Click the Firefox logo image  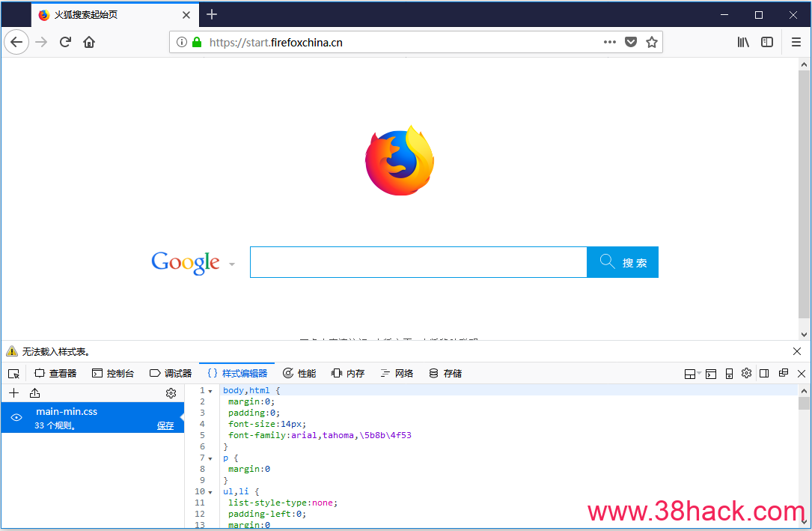[400, 160]
